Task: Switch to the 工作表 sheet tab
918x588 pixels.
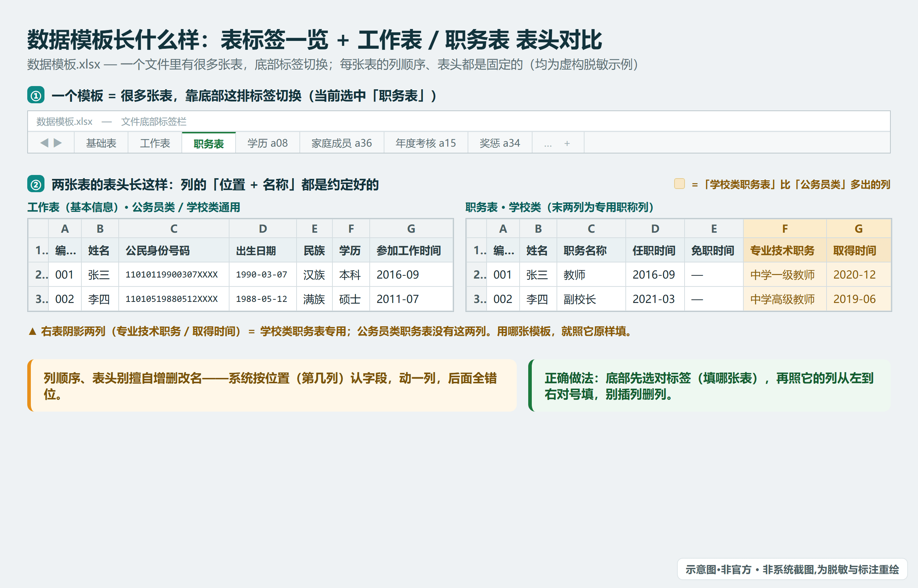Action: (155, 143)
